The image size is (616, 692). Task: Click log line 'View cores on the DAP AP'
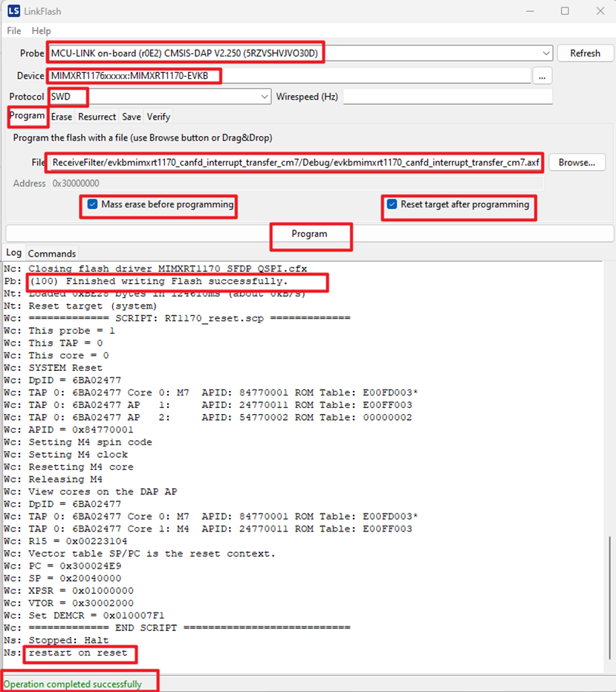pos(103,491)
